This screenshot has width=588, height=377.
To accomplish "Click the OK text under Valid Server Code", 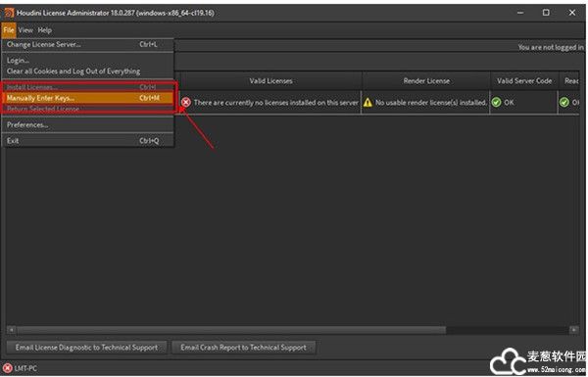I will click(509, 102).
